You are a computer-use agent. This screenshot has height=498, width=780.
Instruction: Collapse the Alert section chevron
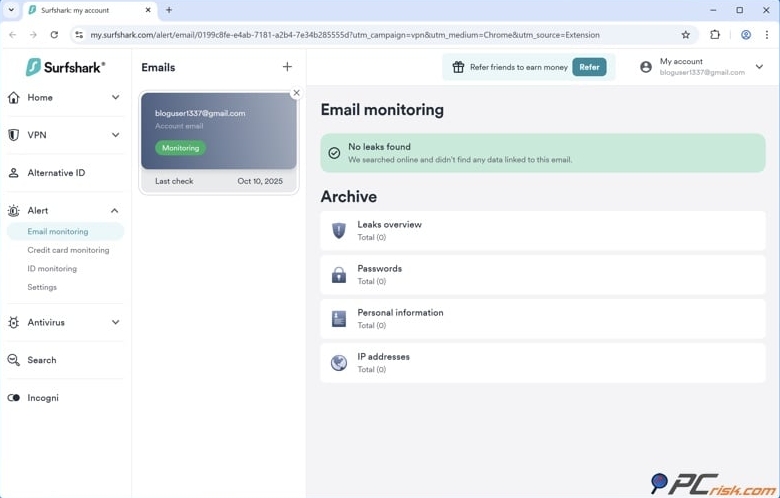click(x=115, y=211)
